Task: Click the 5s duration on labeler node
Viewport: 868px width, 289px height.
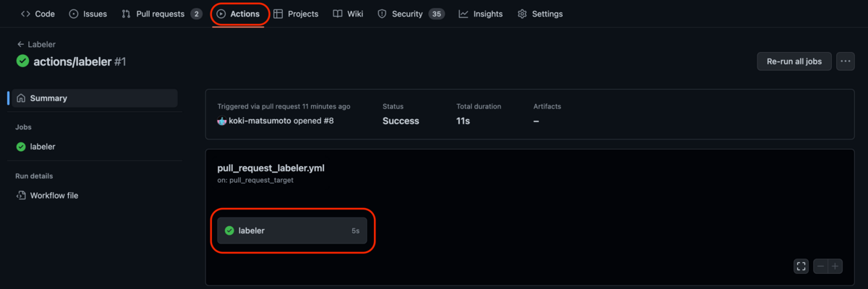Action: point(355,230)
